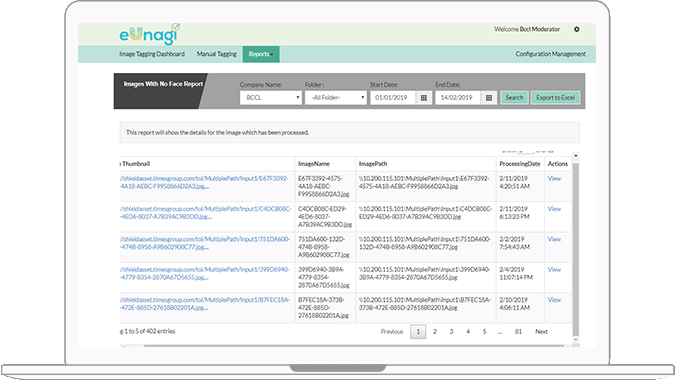
Task: Open Configuration Management
Action: (x=551, y=54)
